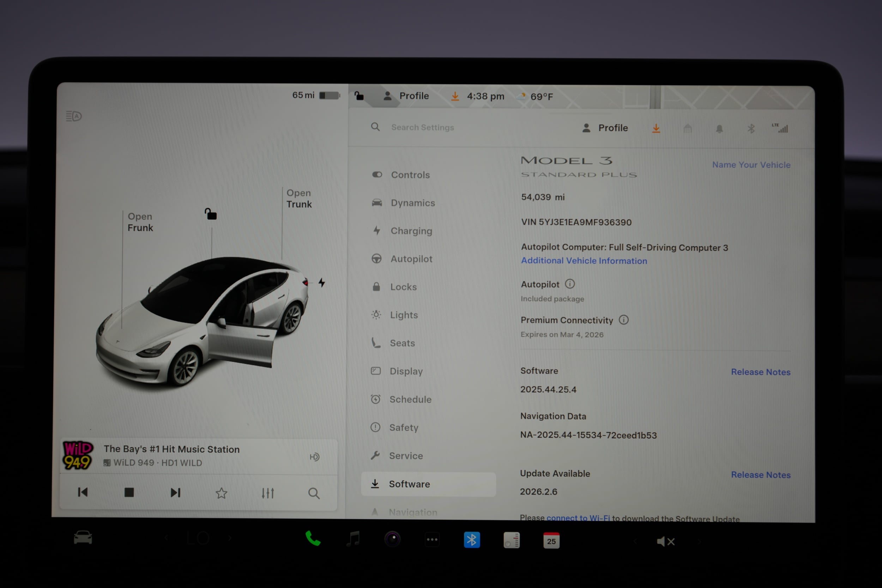Screen dimensions: 882x588
Task: Click the Search Settings field
Action: [423, 127]
